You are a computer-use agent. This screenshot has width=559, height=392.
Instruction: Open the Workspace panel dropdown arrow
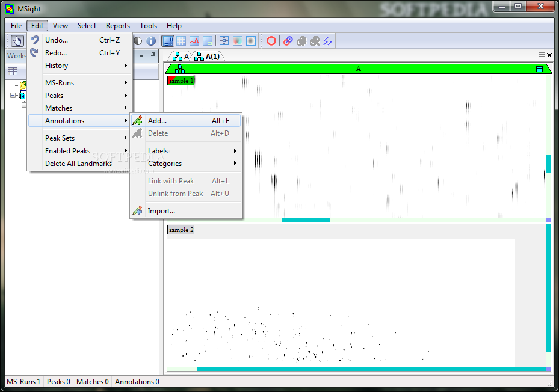tap(141, 55)
